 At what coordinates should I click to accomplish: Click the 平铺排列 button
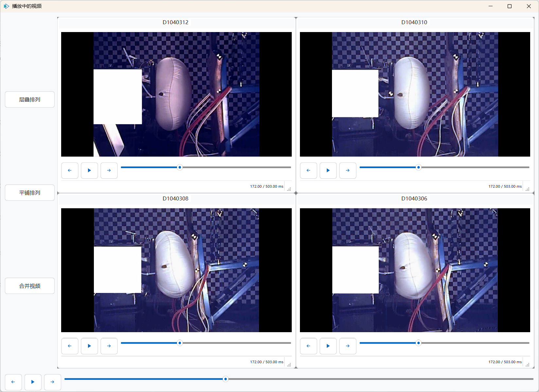pyautogui.click(x=30, y=193)
